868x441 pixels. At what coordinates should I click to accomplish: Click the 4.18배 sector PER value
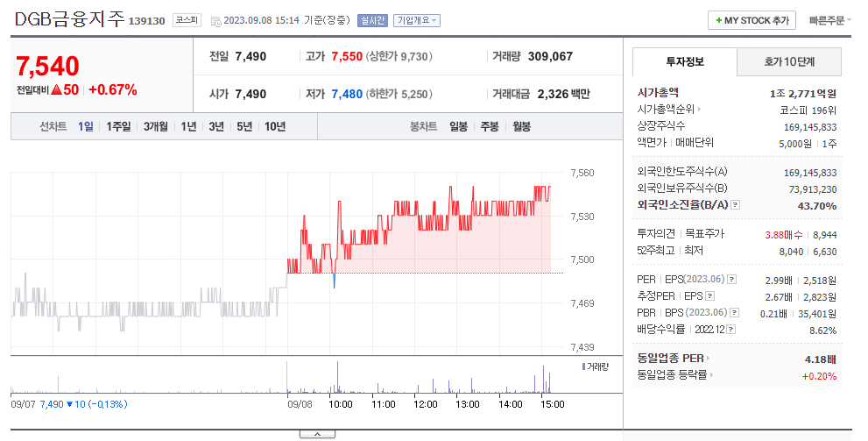[x=821, y=359]
